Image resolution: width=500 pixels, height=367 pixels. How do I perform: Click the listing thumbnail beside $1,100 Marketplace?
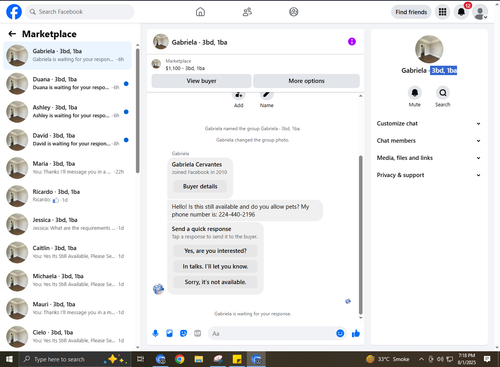coord(156,64)
